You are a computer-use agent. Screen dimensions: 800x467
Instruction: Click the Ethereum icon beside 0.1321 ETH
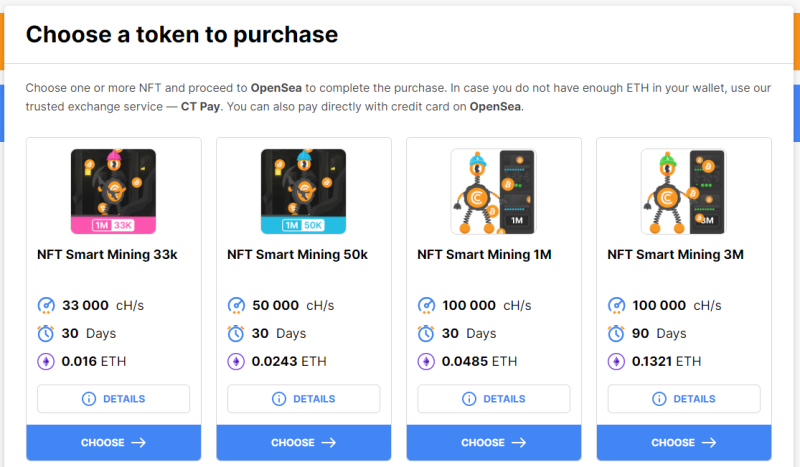point(616,361)
